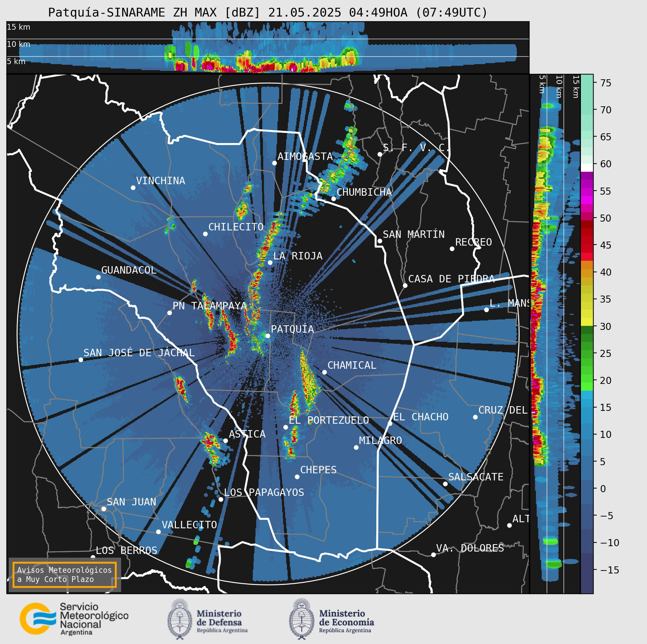Click the AIMOGASTA city marker dot

point(274,163)
